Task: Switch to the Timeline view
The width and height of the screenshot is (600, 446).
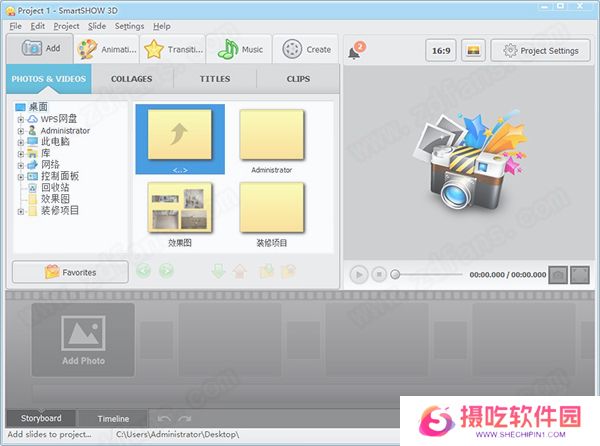Action: click(113, 419)
